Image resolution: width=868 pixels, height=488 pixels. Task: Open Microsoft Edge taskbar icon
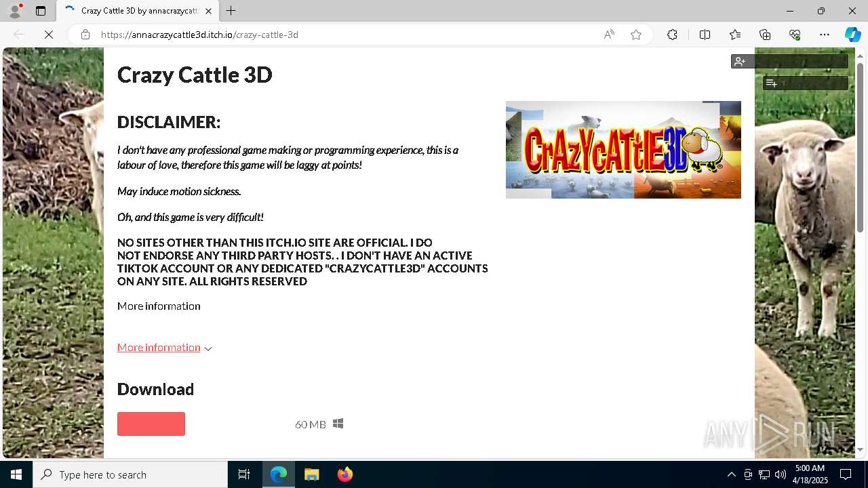pyautogui.click(x=279, y=474)
